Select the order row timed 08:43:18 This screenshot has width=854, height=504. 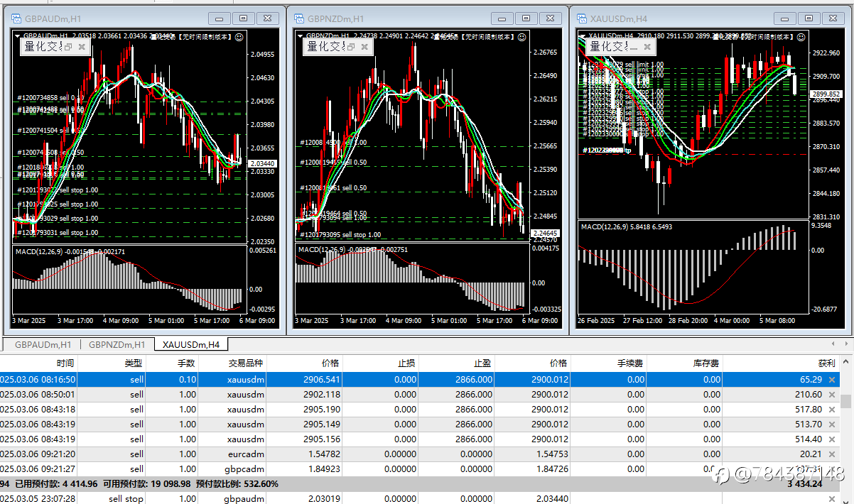coord(420,410)
